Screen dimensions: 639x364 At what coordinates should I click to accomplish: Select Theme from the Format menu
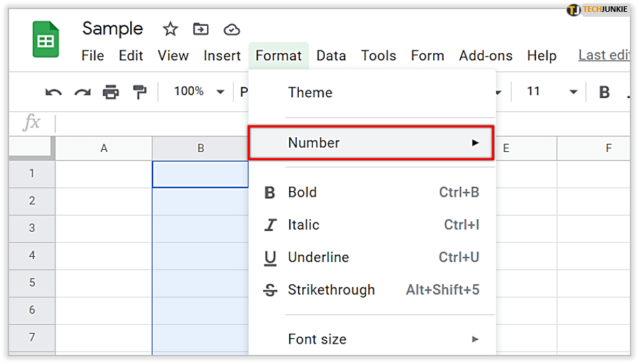tap(310, 92)
